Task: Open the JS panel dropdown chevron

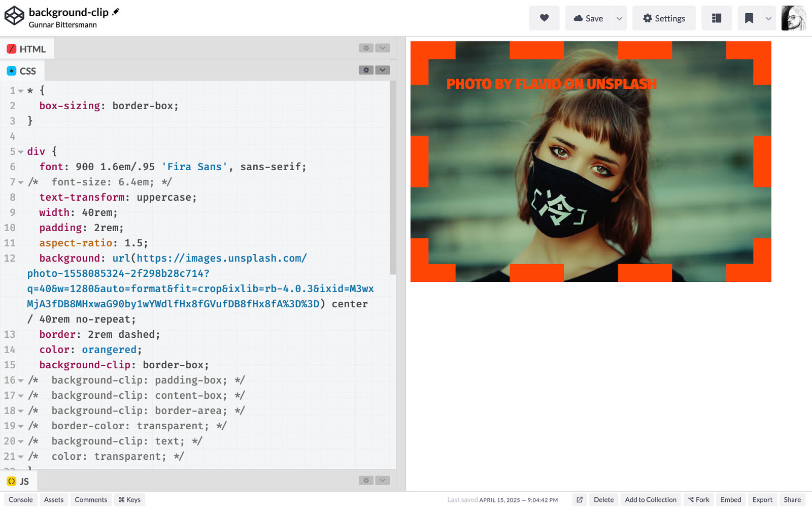Action: [x=383, y=480]
